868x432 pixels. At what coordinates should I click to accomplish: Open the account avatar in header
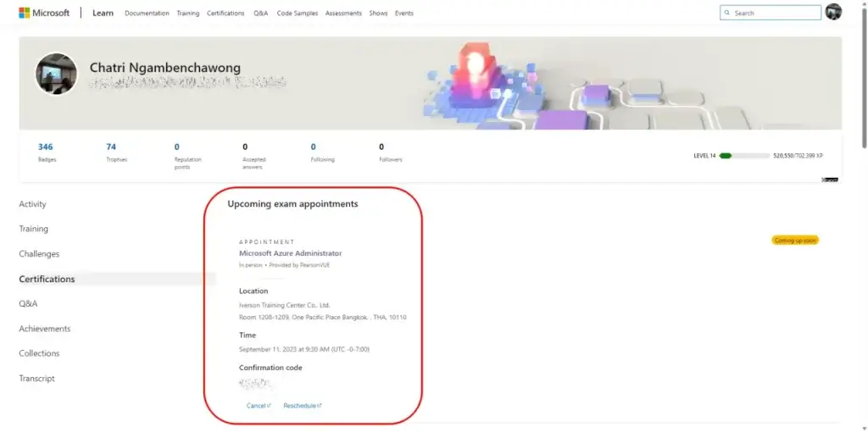pos(833,12)
